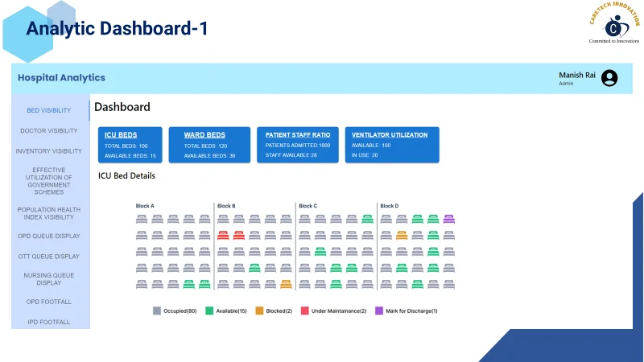Select the green bed in Block C's bottom row
This screenshot has height=362, width=644.
[336, 284]
